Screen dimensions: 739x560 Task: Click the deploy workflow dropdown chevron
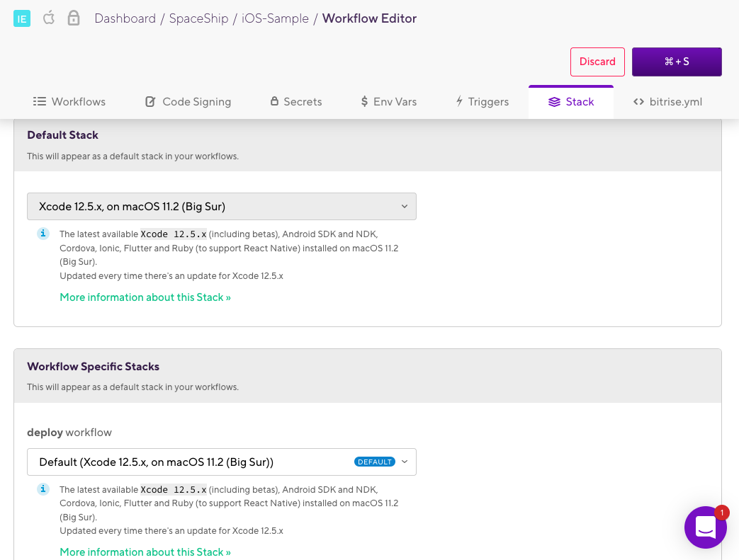coord(405,462)
